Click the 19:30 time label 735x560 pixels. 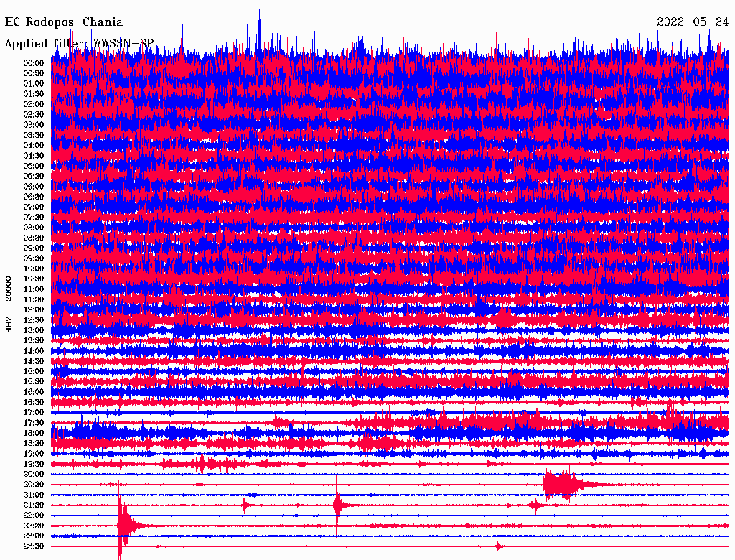pyautogui.click(x=34, y=464)
